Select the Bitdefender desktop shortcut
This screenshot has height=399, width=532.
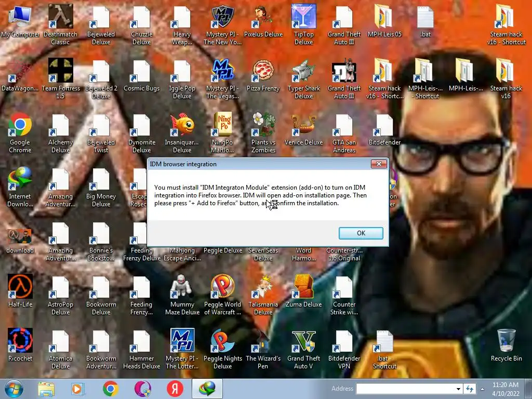(384, 129)
